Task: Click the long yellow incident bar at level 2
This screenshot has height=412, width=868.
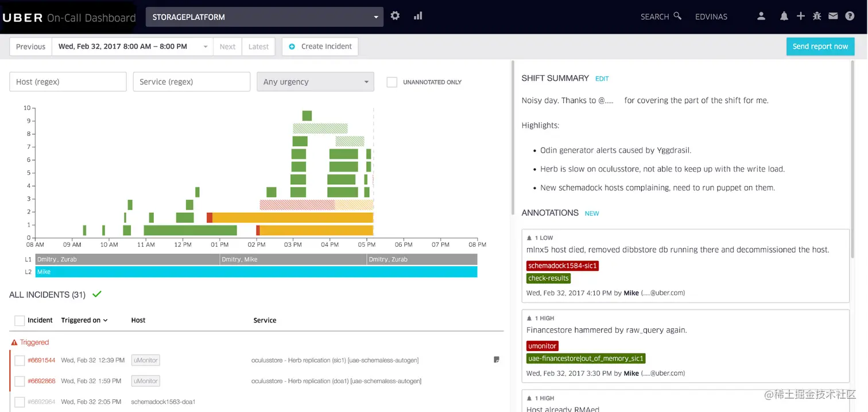Action: pyautogui.click(x=293, y=217)
